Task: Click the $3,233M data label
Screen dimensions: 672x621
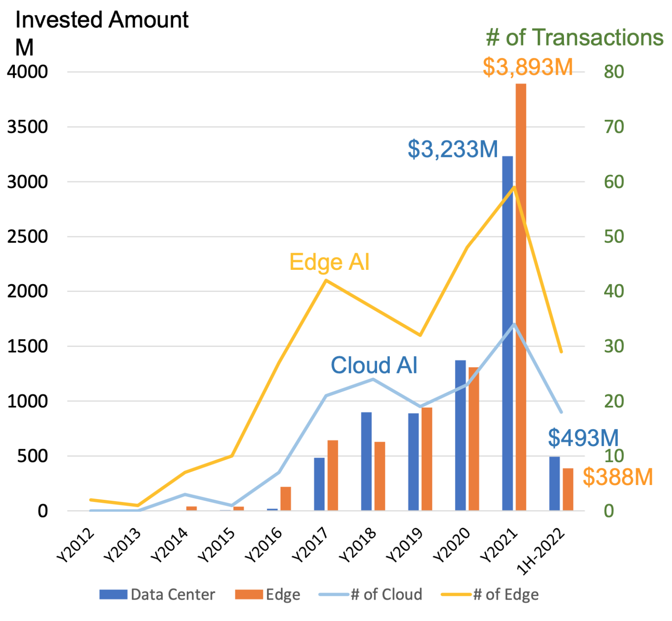Action: coord(453,149)
